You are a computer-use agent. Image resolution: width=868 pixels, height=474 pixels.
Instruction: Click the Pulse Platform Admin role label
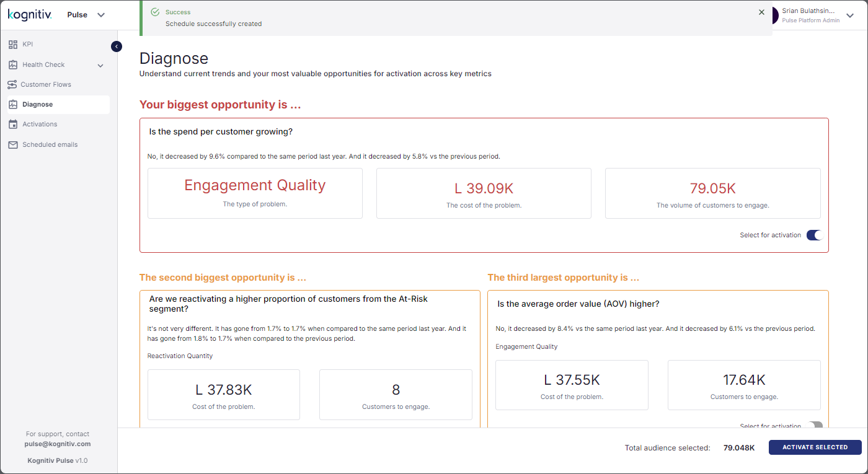point(811,20)
